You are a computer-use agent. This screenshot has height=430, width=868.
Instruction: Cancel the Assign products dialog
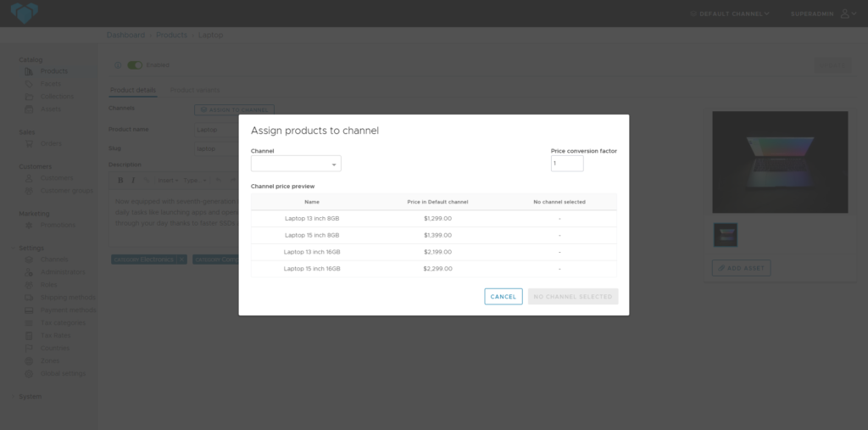[x=504, y=297]
